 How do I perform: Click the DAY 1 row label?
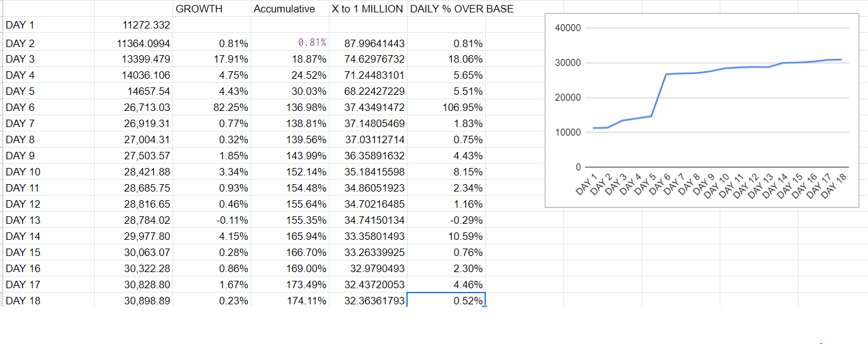(x=48, y=26)
